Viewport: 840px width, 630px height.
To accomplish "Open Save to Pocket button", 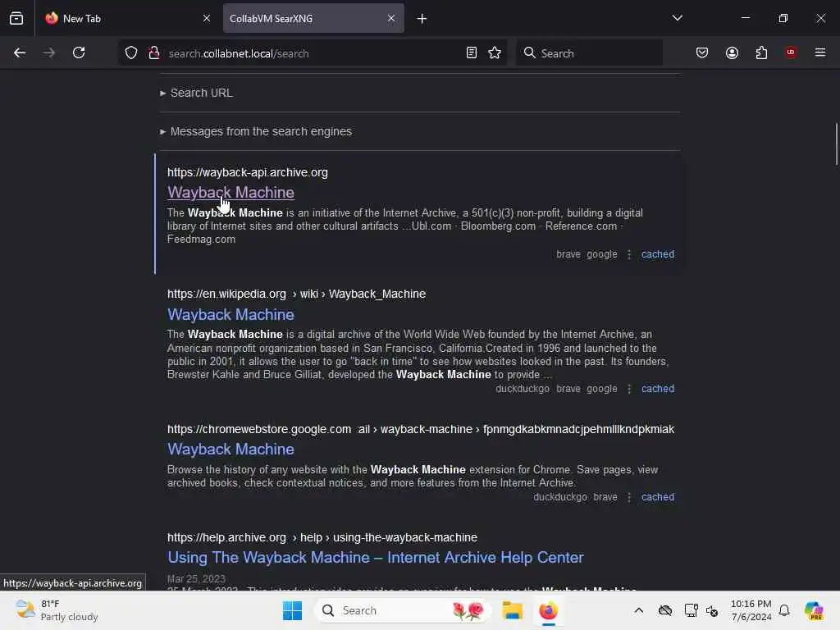I will tap(702, 52).
